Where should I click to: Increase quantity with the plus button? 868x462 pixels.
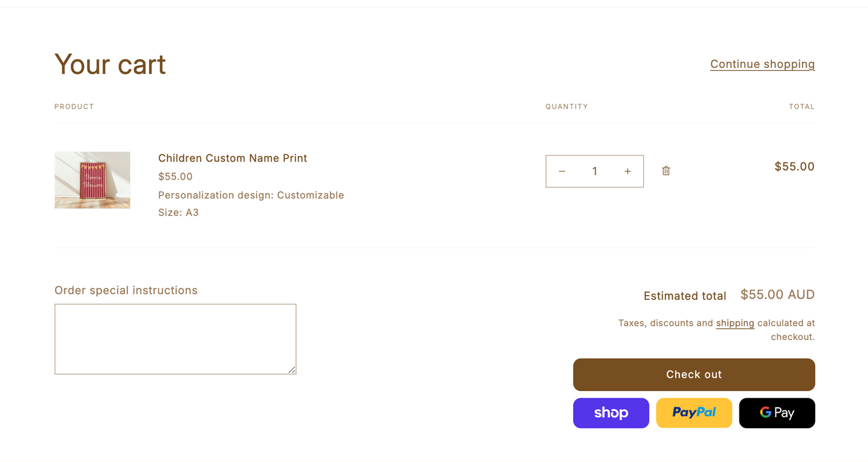point(627,171)
